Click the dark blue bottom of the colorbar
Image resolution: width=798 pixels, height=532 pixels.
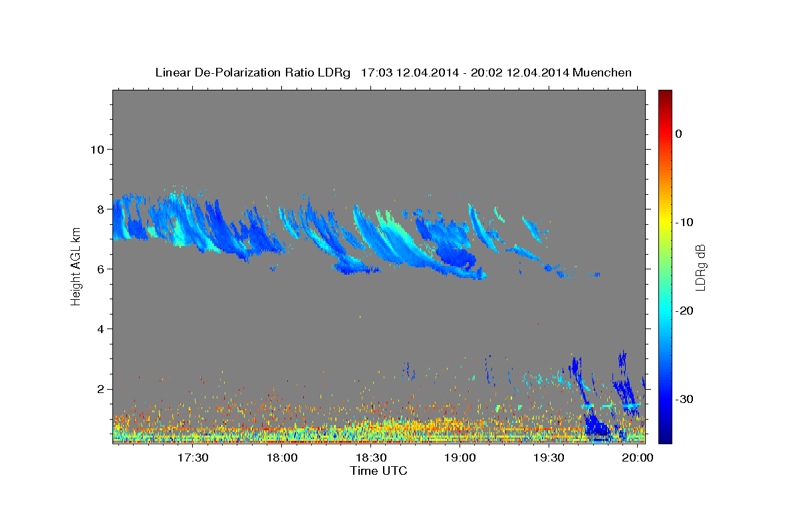665,436
